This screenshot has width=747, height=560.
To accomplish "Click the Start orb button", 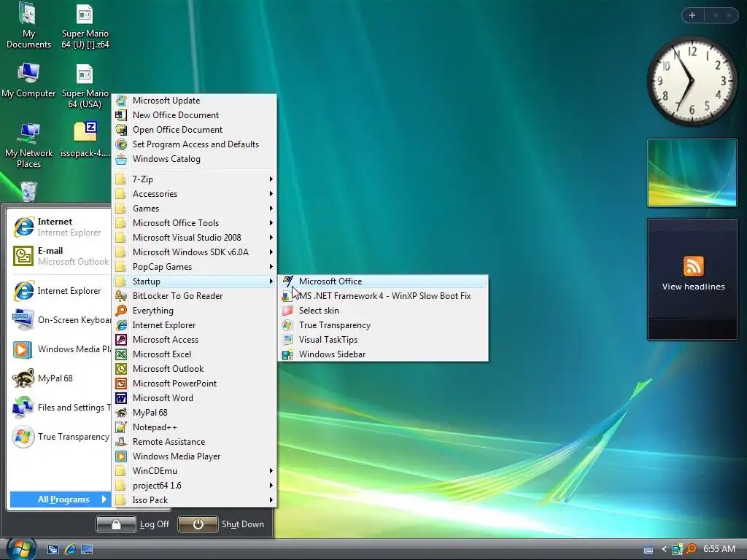I will click(21, 549).
